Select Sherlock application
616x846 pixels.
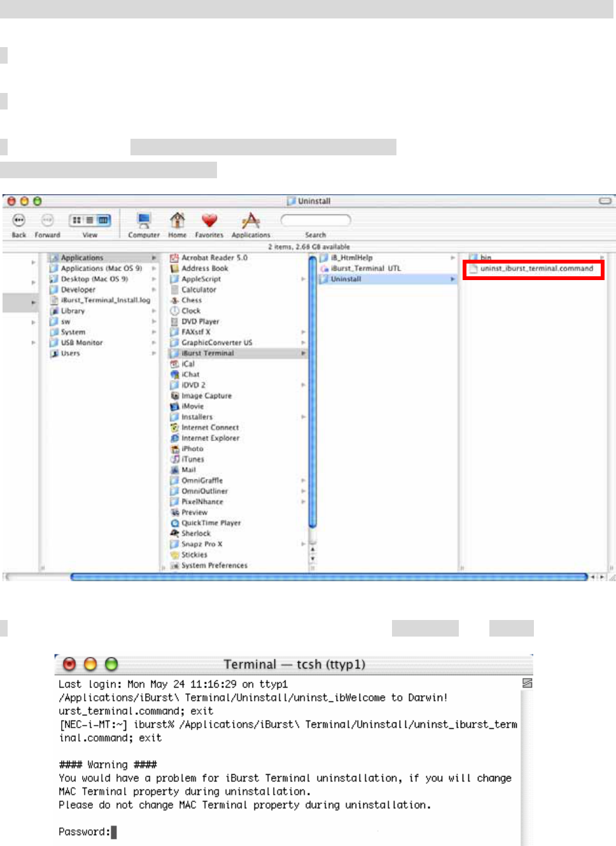click(238, 533)
